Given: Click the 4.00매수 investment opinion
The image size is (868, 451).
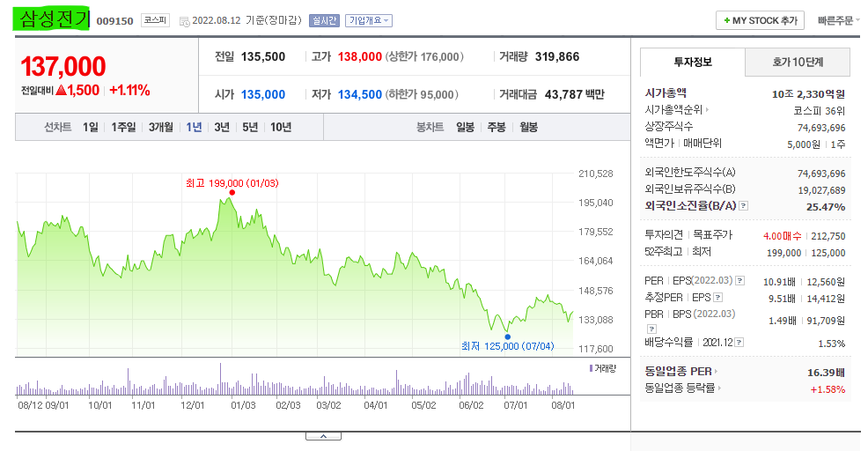Looking at the screenshot, I should (783, 236).
